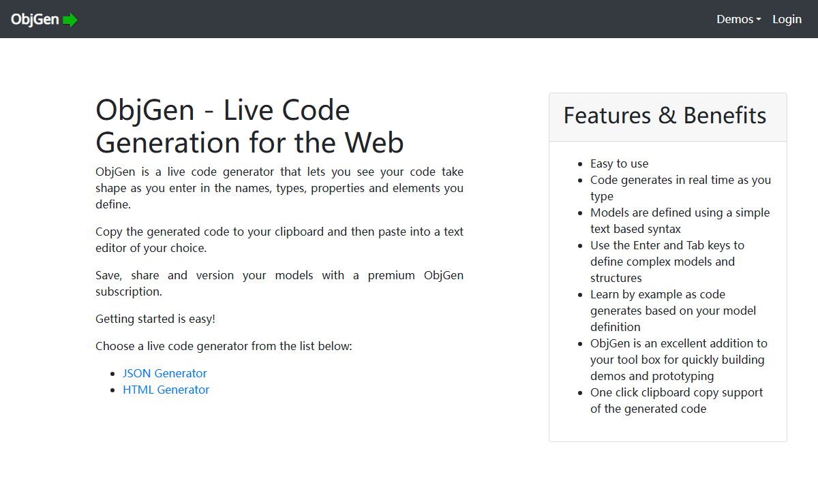Open the HTML Generator link
Screen dimensions: 818x504
click(x=166, y=390)
